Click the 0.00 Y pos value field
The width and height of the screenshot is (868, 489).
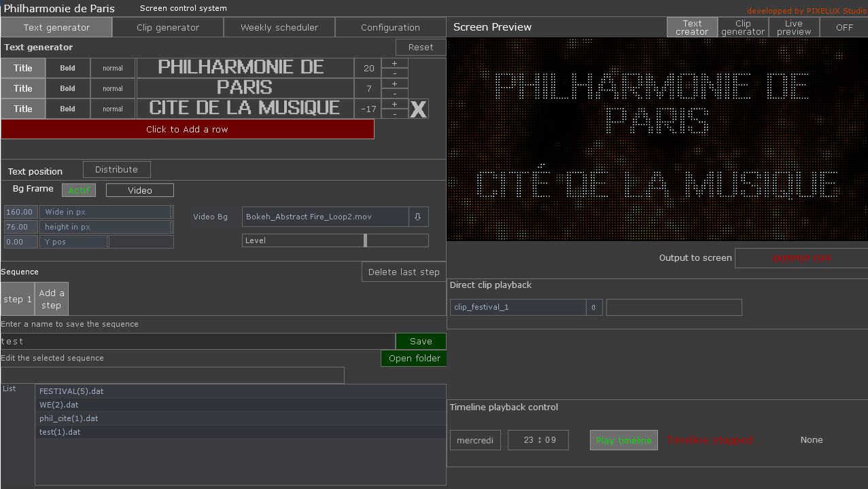coord(20,242)
